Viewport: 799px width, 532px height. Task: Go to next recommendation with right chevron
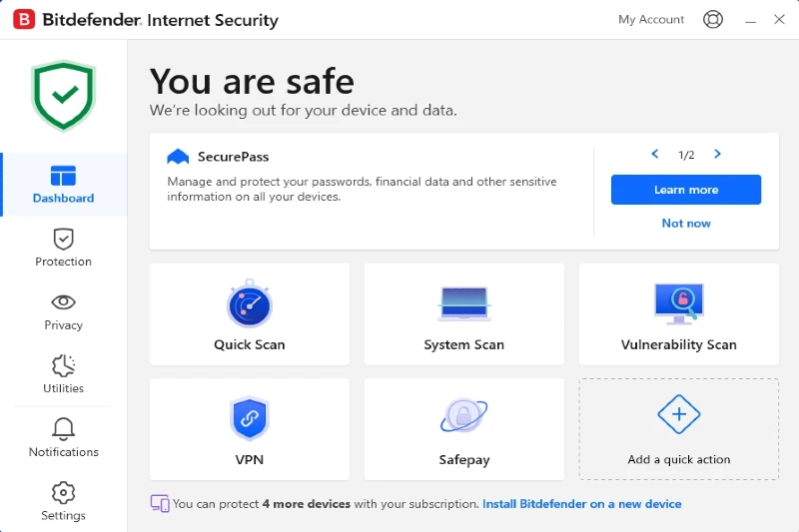tap(717, 154)
